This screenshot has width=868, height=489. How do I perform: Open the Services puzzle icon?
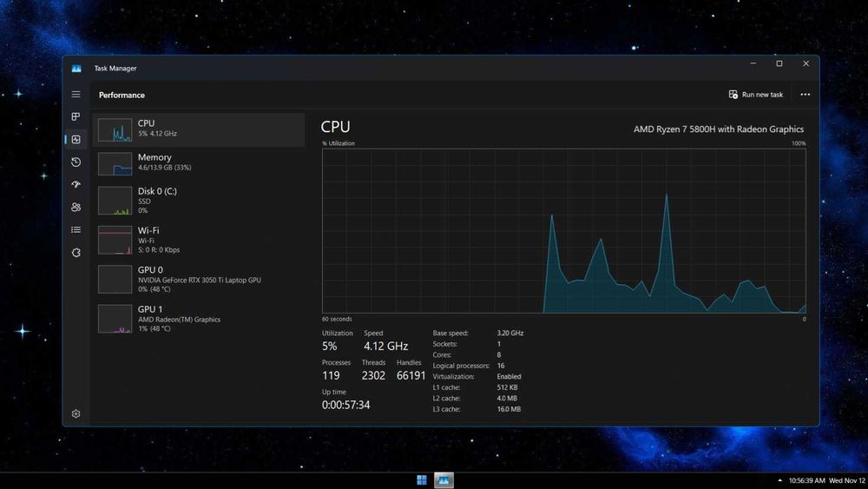[x=76, y=253]
